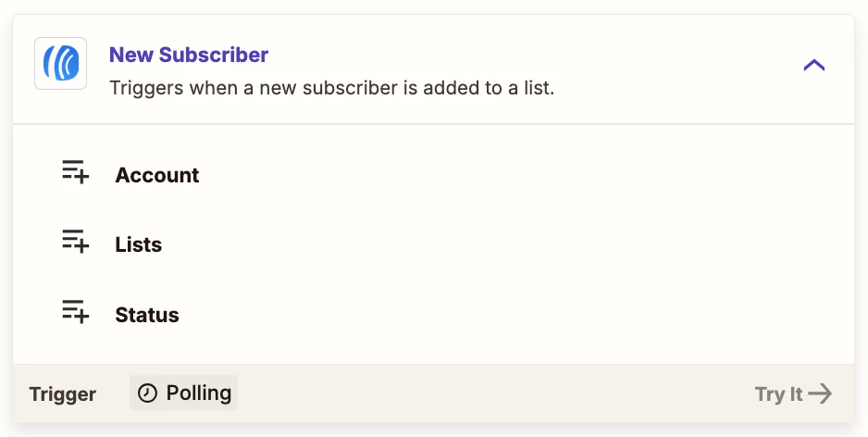The width and height of the screenshot is (868, 437).
Task: Select the Status field label
Action: pyautogui.click(x=147, y=315)
